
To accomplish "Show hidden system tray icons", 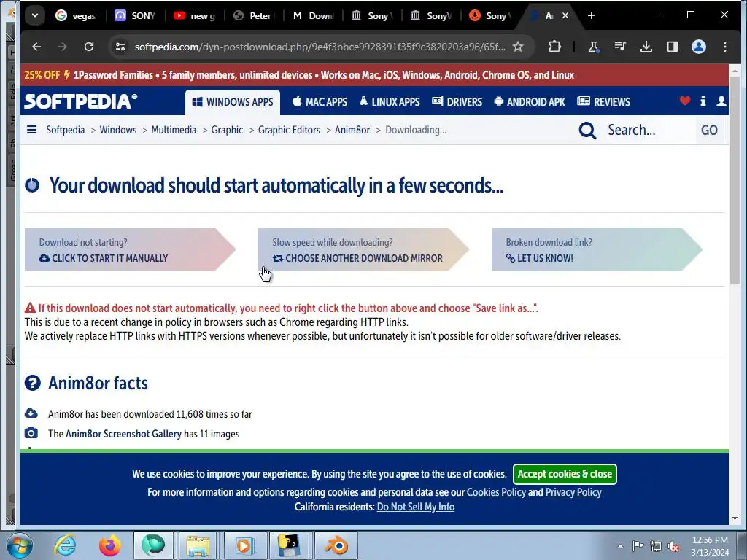I will coord(620,546).
